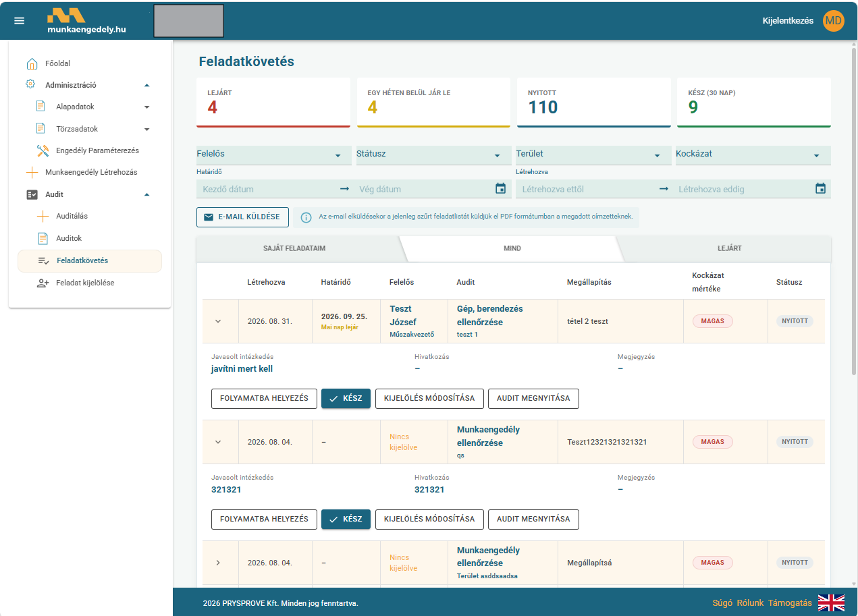
Task: Expand the Törzsadatok submenu arrow
Action: pos(147,130)
